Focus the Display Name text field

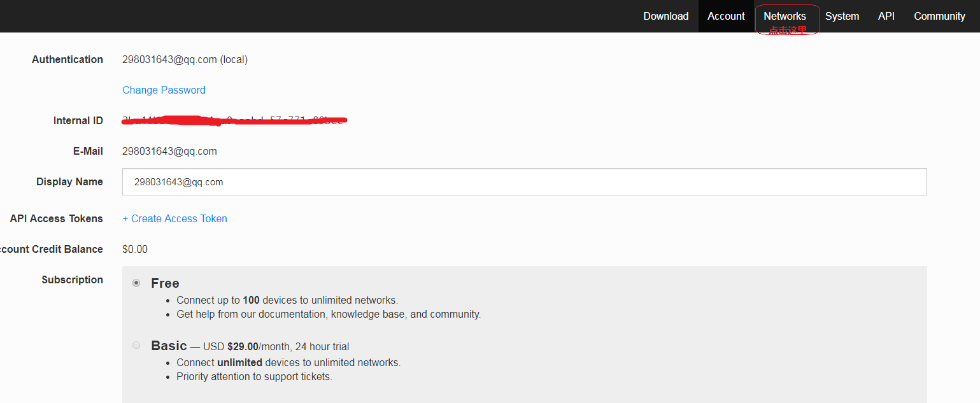click(x=524, y=181)
